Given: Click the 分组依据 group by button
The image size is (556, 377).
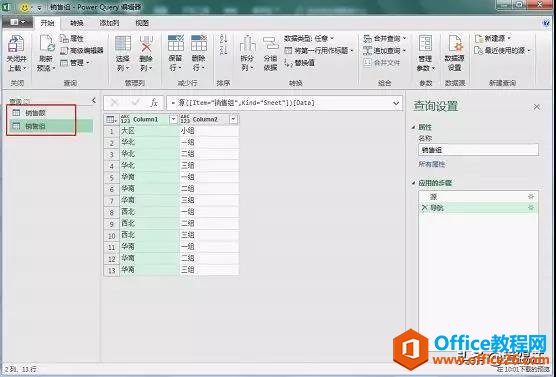Looking at the screenshot, I should [x=270, y=53].
